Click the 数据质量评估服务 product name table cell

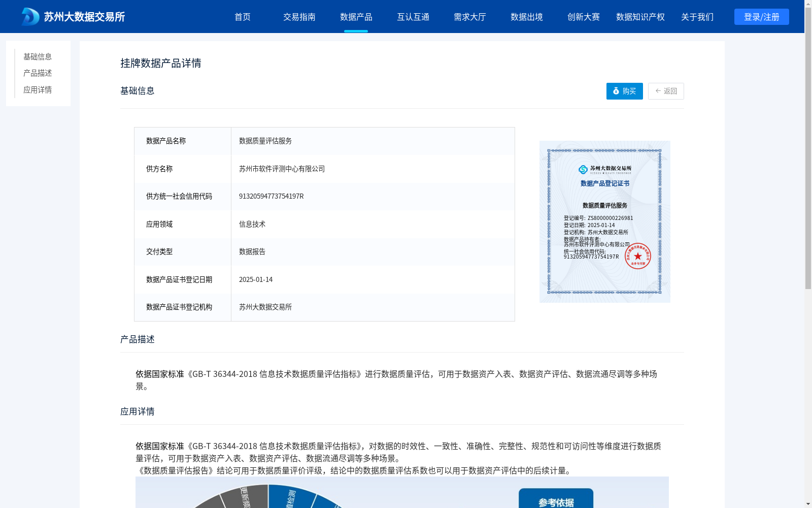(x=373, y=141)
